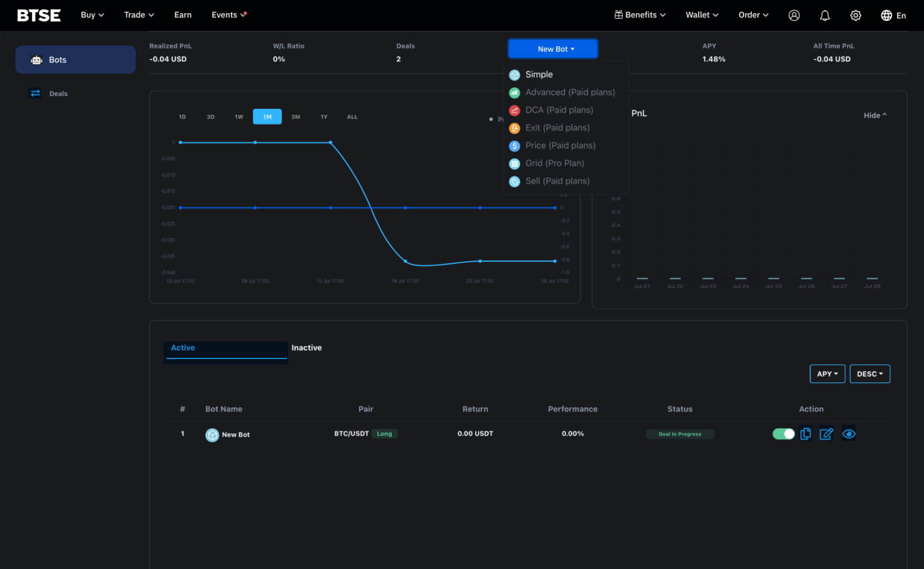Select Sell (Paid plans) option
Viewport: 924px width, 569px height.
tap(558, 181)
